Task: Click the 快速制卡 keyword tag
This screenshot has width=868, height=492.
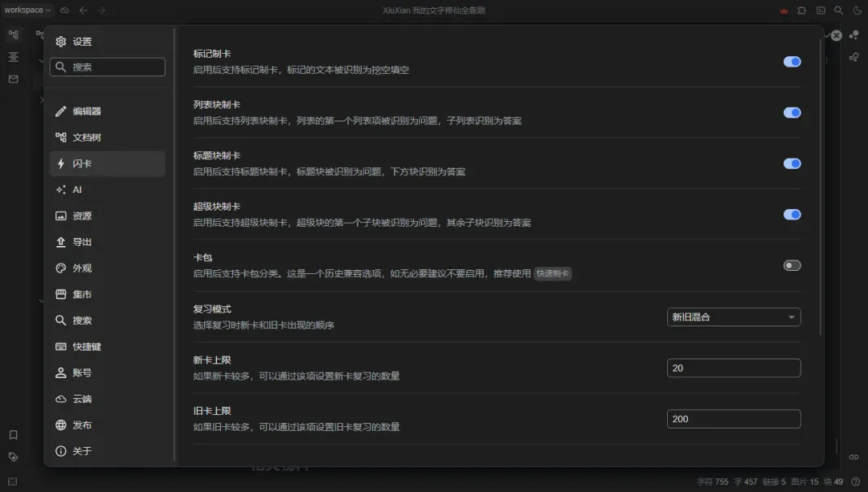Action: (x=552, y=273)
